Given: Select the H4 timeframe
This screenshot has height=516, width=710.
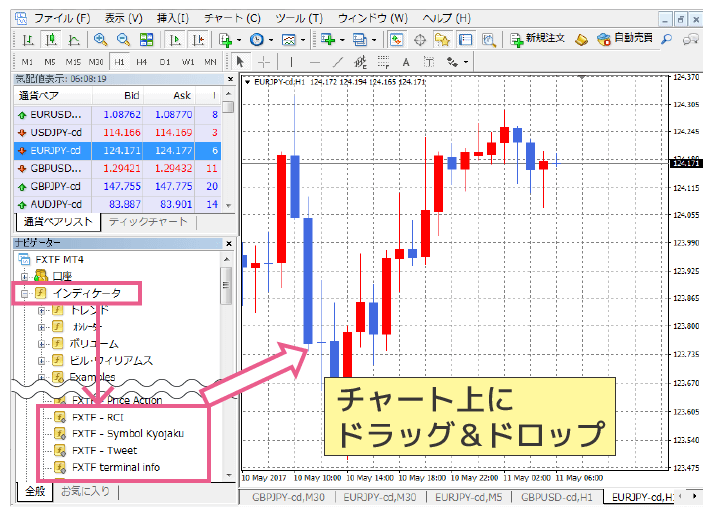Looking at the screenshot, I should tap(142, 62).
